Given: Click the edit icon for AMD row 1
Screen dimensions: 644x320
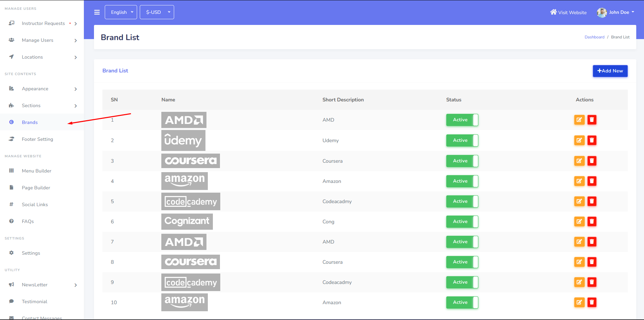Looking at the screenshot, I should pos(579,120).
